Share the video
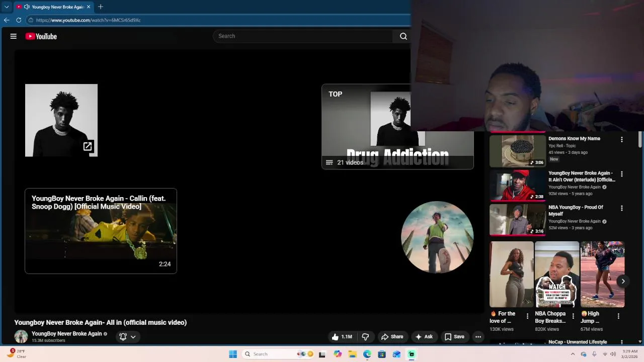This screenshot has height=362, width=644. [392, 337]
